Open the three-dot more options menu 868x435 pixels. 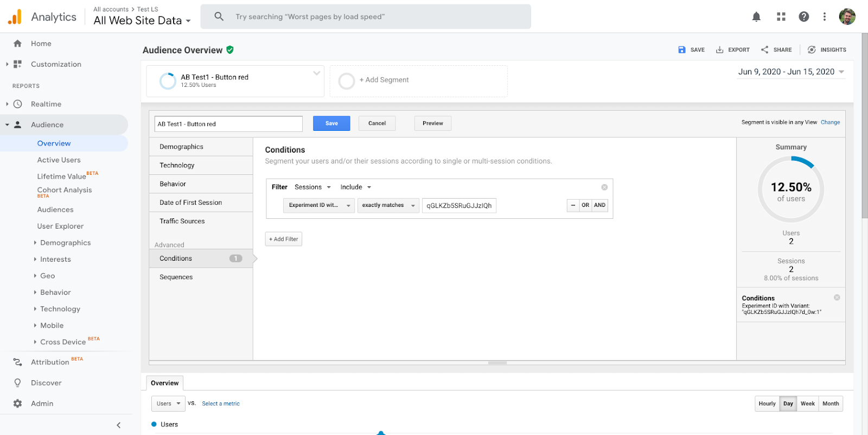[x=825, y=17]
